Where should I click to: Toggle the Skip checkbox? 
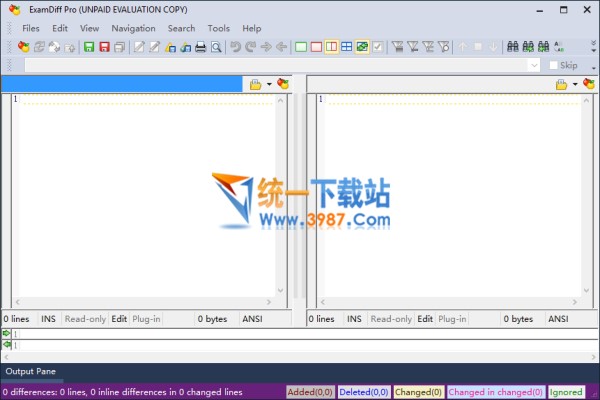pyautogui.click(x=554, y=65)
